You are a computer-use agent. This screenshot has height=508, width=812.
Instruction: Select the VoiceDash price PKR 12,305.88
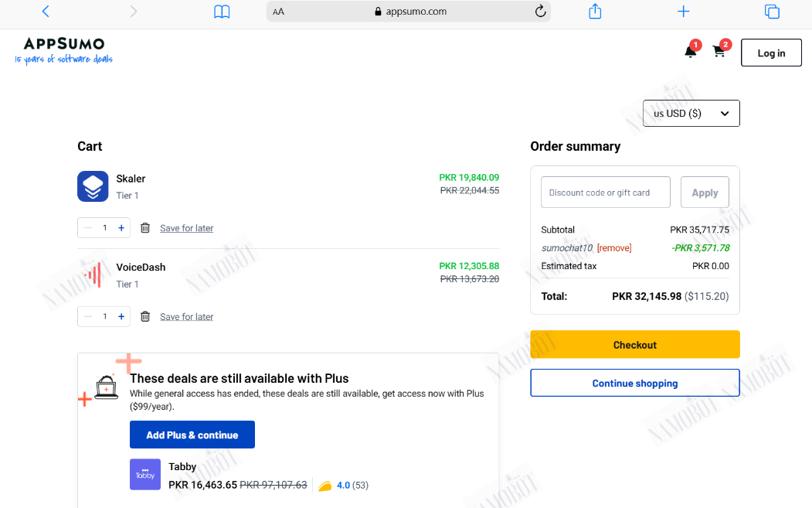click(x=469, y=267)
